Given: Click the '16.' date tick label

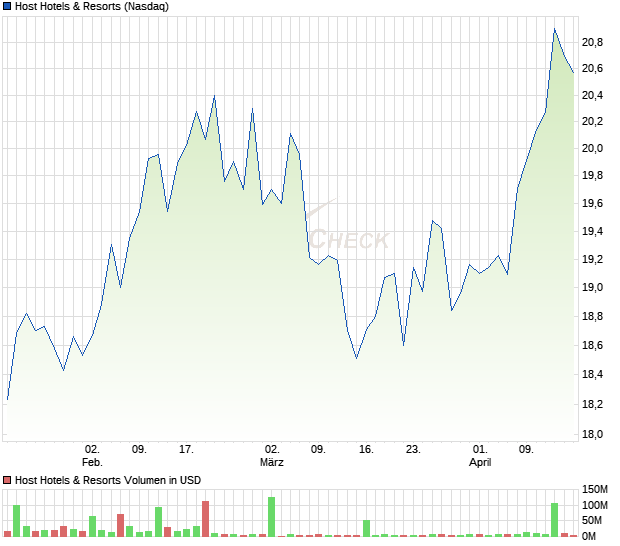Looking at the screenshot, I should pyautogui.click(x=366, y=450).
